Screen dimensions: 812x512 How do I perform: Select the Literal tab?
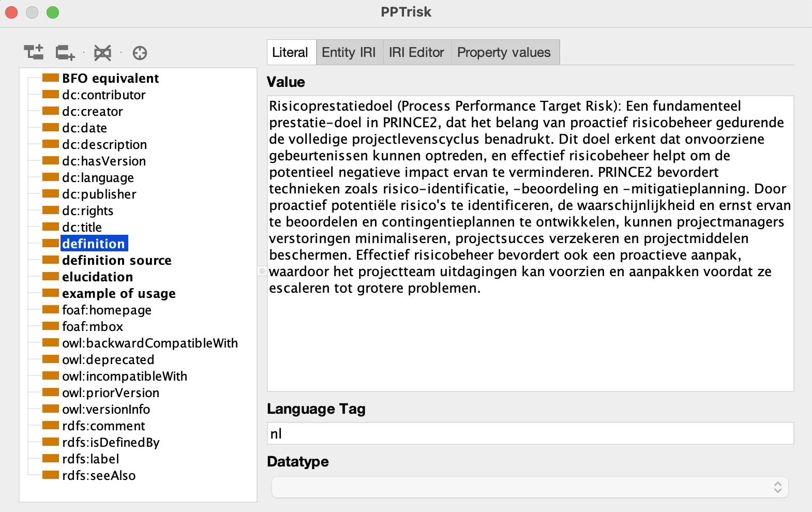(x=290, y=52)
